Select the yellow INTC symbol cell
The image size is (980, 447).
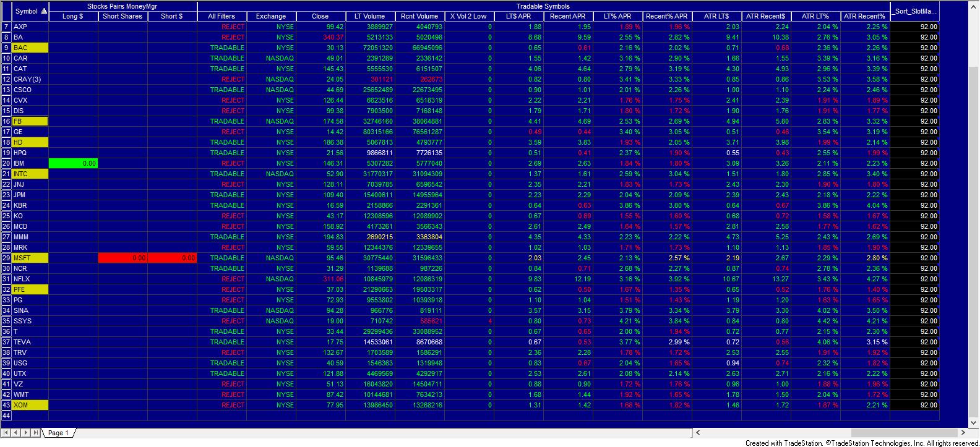pyautogui.click(x=30, y=174)
